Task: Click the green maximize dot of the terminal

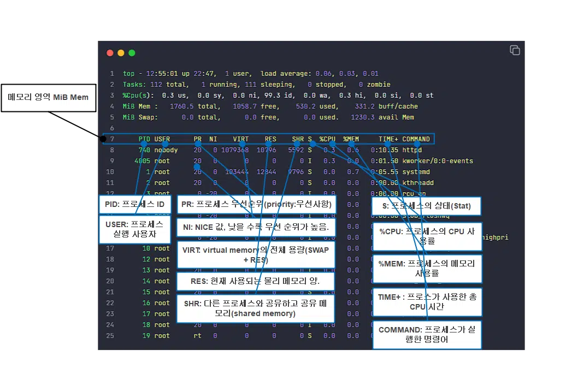Action: (132, 53)
